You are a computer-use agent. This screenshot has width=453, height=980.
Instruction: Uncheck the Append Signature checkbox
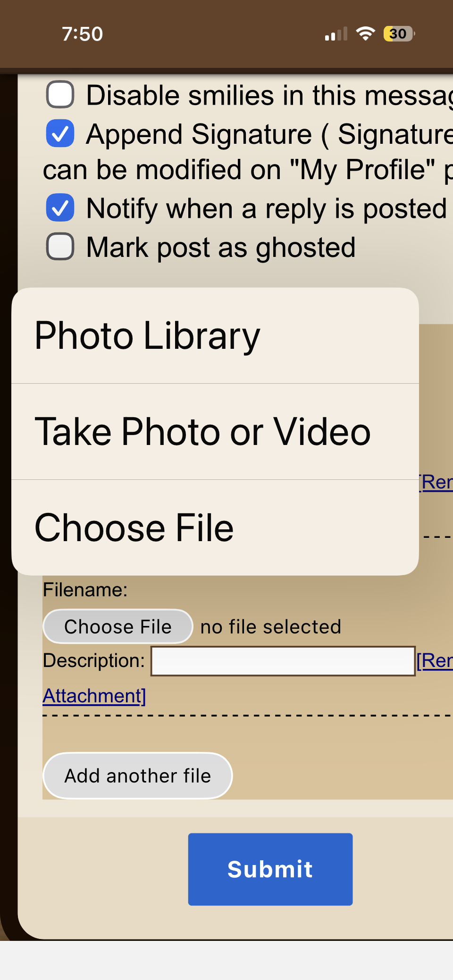tap(60, 133)
